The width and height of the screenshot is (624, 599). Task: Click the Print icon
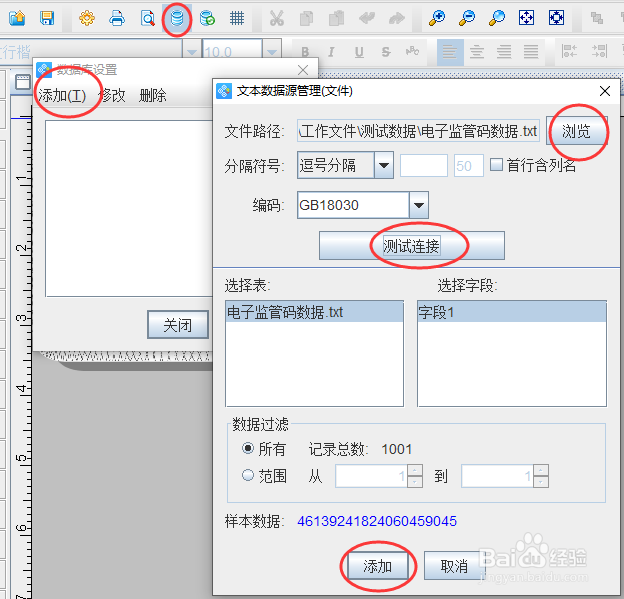tap(117, 18)
